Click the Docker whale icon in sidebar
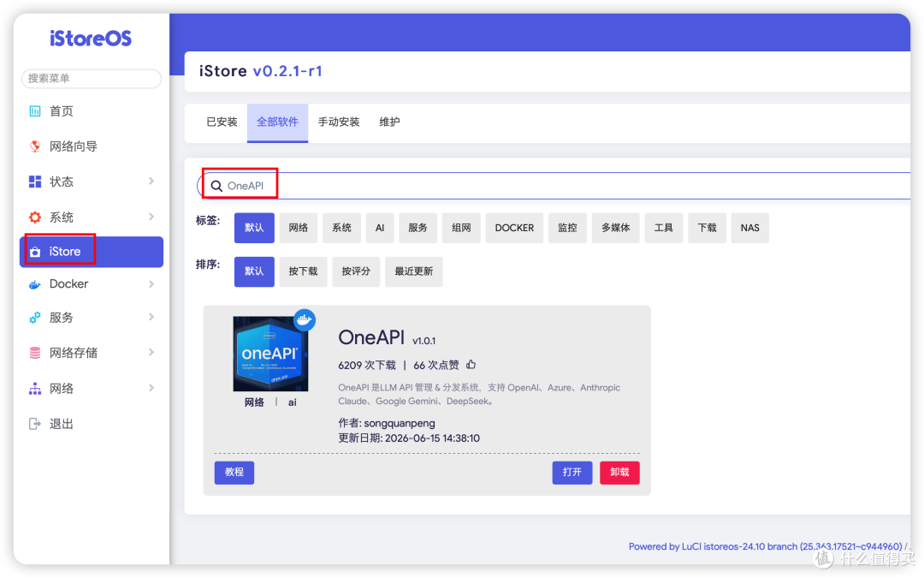Image resolution: width=924 pixels, height=578 pixels. pos(35,284)
